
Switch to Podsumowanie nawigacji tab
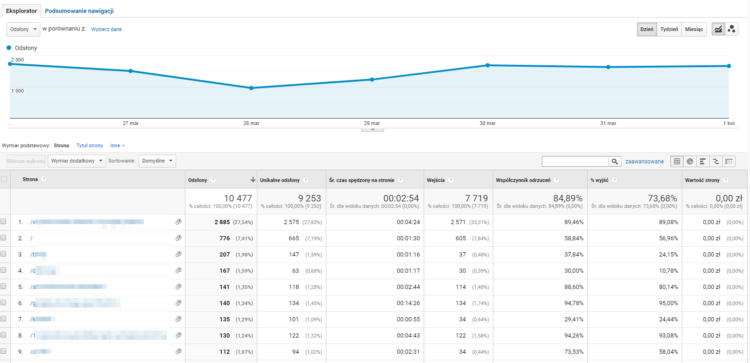point(79,11)
